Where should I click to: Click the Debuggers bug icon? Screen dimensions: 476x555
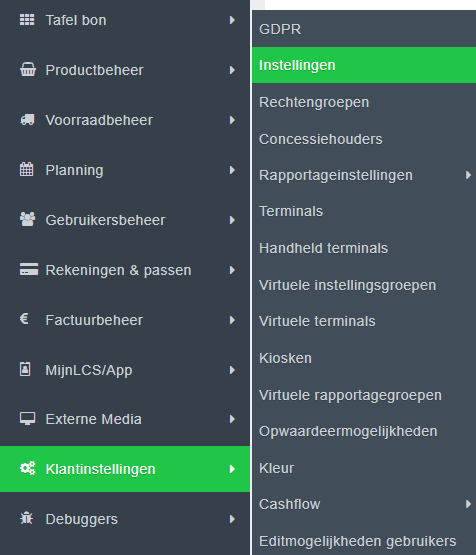point(27,519)
